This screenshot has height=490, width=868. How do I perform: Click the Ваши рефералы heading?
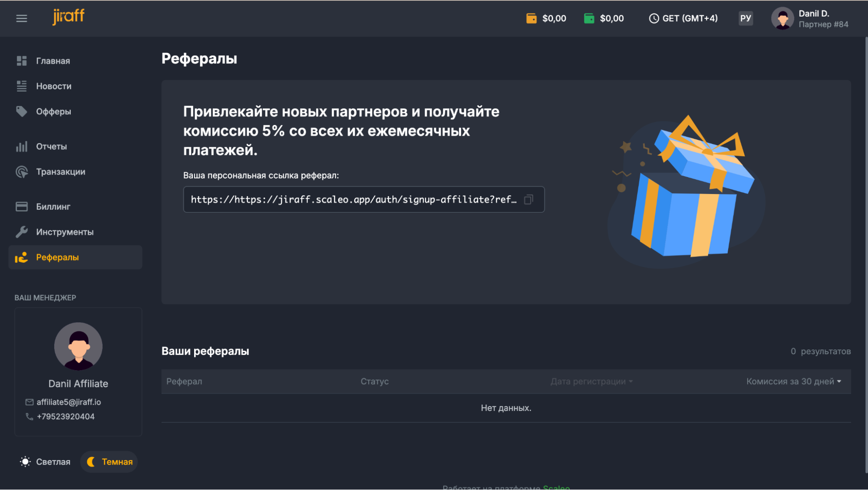[x=205, y=351]
